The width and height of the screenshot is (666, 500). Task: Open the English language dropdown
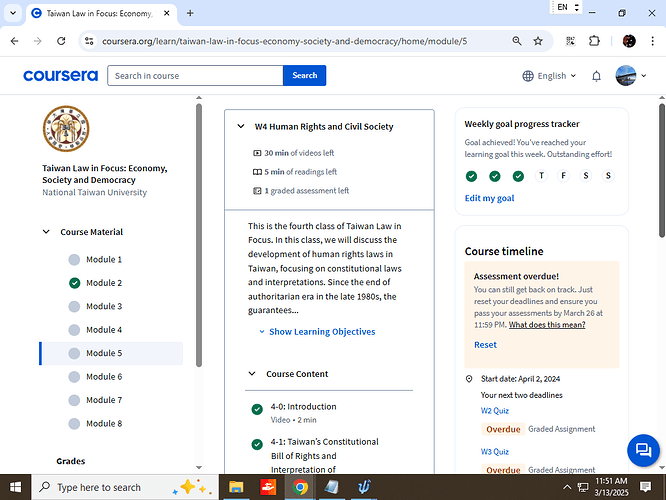[549, 76]
